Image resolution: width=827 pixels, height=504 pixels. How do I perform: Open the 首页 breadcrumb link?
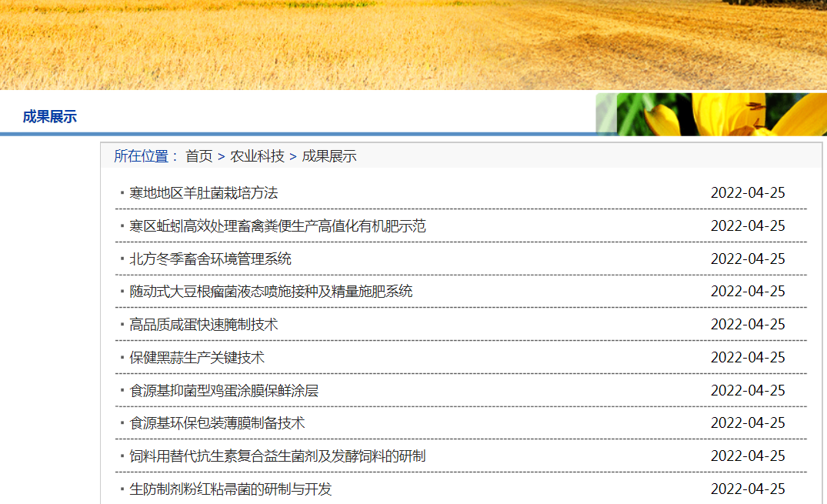click(x=198, y=156)
